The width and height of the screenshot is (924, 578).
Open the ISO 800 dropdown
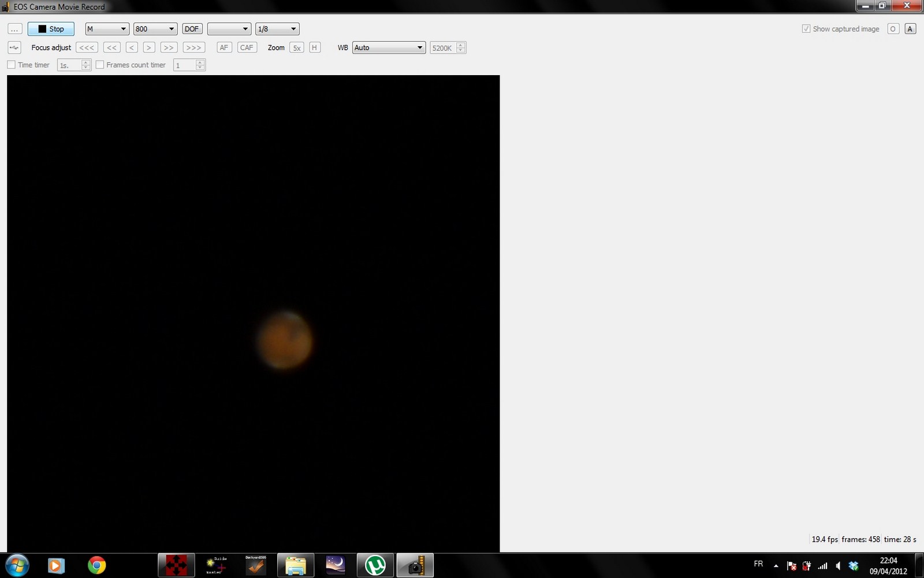(x=155, y=29)
